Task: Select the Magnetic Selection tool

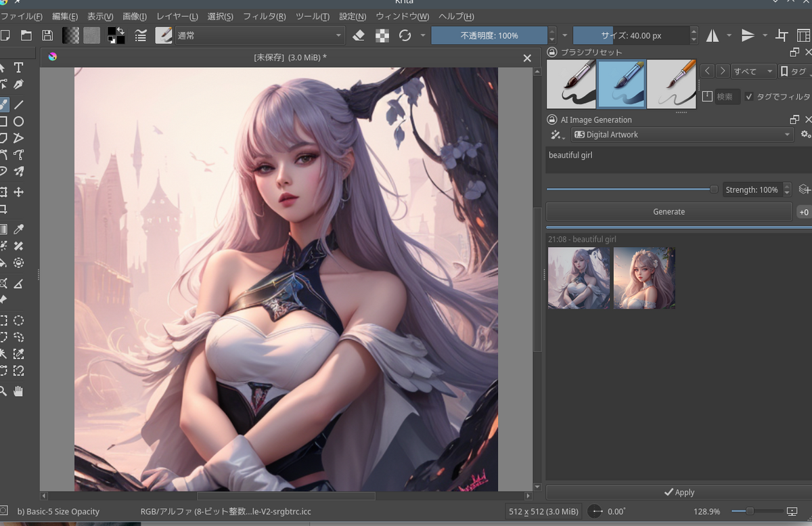Action: click(19, 370)
